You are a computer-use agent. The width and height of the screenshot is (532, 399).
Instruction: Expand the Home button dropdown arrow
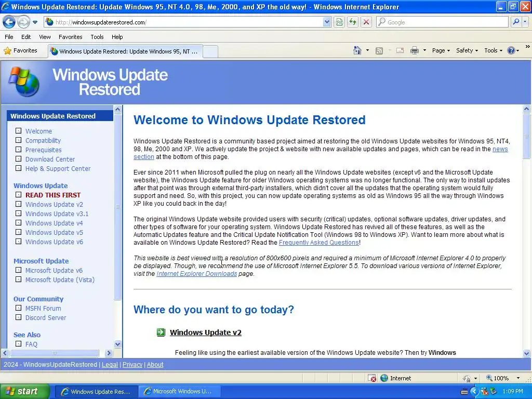tap(367, 50)
